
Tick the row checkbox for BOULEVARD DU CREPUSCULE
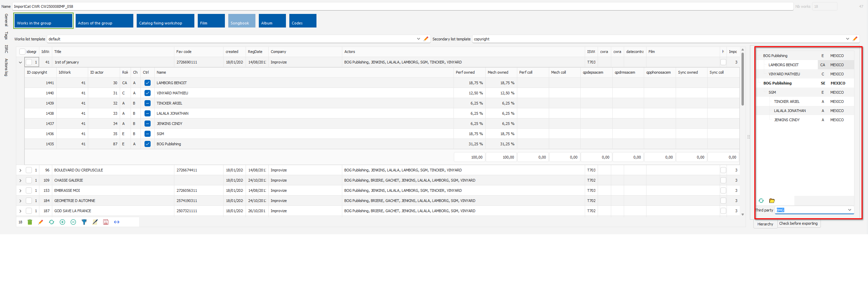[x=29, y=170]
